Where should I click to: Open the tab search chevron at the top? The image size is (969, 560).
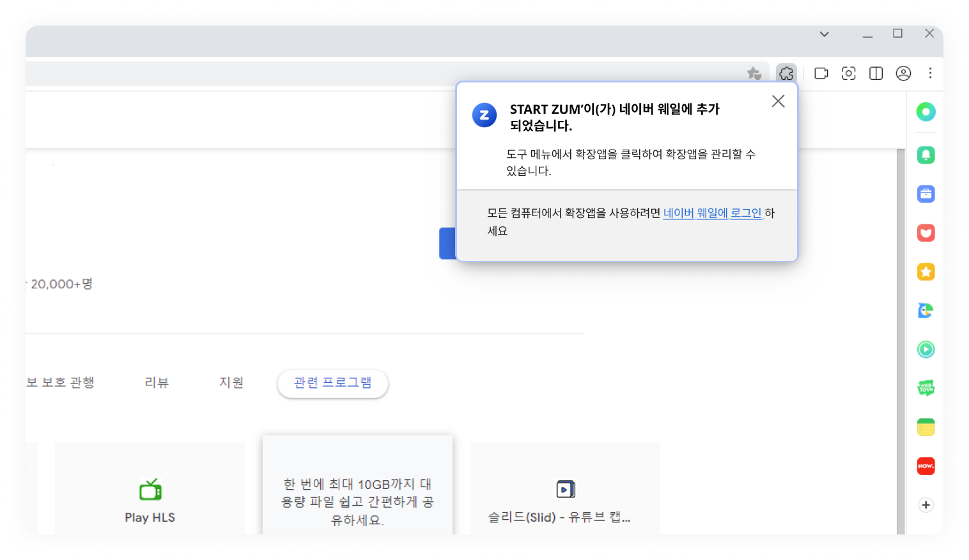click(x=824, y=34)
